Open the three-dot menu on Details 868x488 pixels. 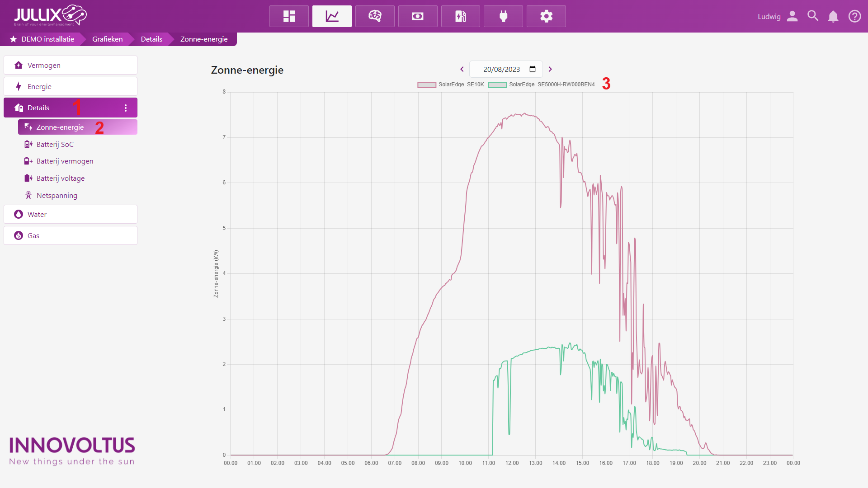click(x=126, y=108)
